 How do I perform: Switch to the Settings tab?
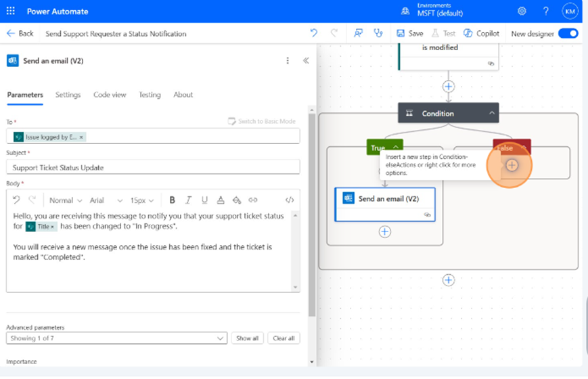(68, 95)
